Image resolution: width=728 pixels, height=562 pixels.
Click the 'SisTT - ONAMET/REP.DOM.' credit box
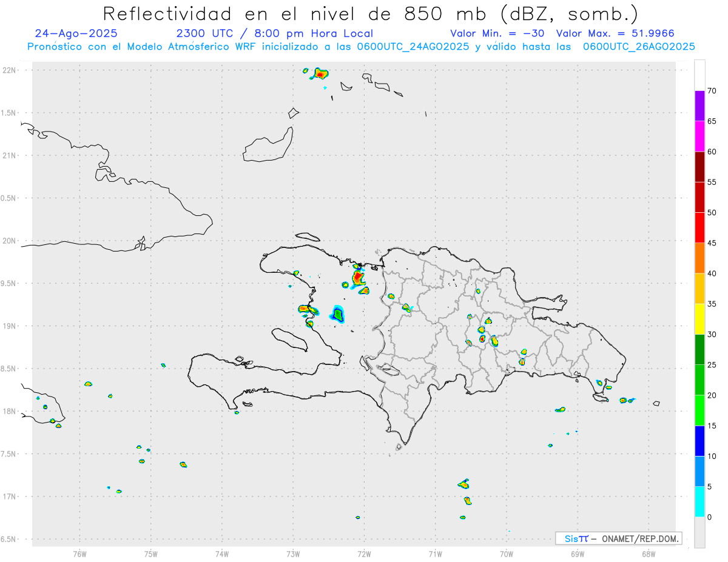(618, 538)
